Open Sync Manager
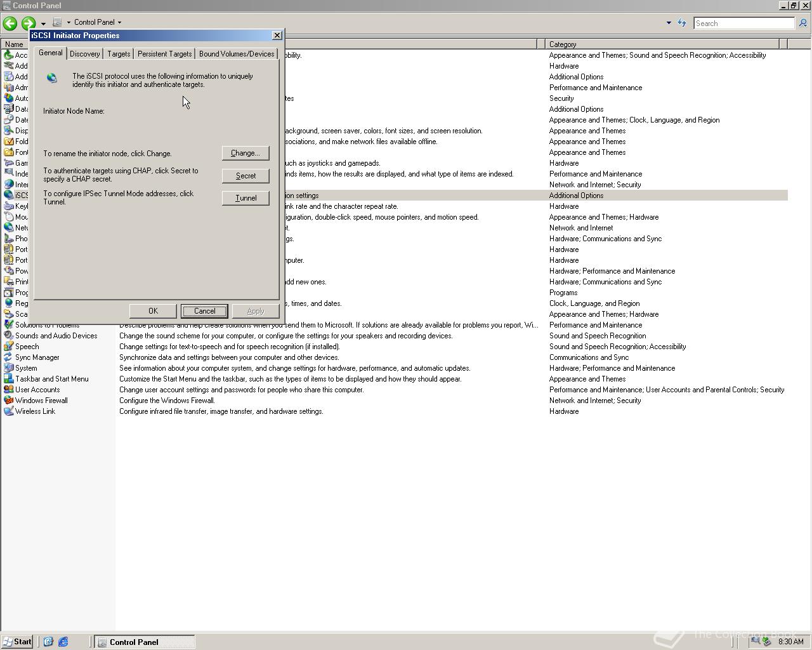The image size is (812, 650). (x=37, y=357)
